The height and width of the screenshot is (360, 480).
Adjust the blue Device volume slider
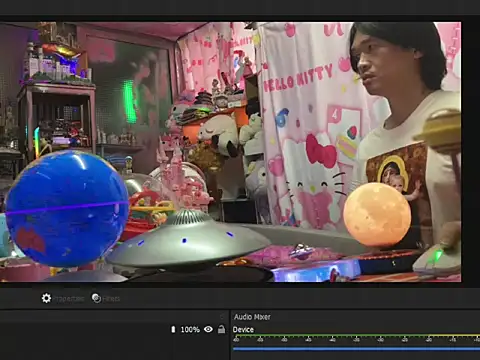point(356,349)
